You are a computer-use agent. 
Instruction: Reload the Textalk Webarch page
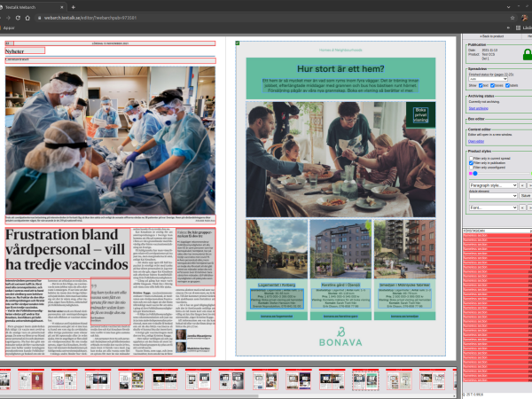click(18, 18)
